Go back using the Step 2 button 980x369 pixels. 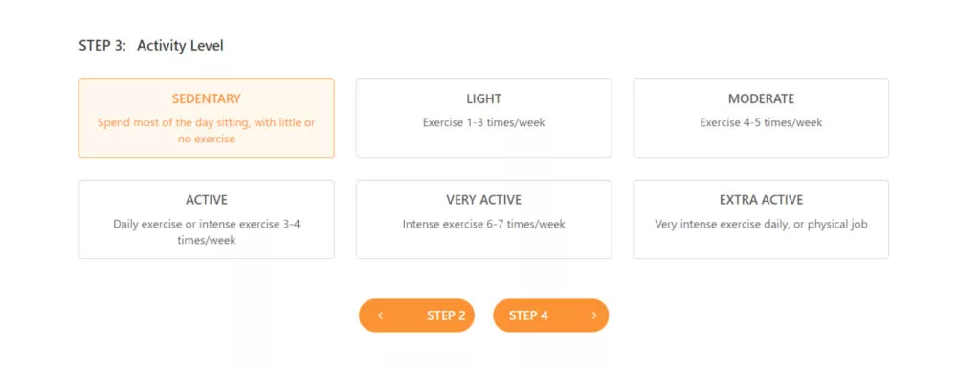[x=416, y=315]
